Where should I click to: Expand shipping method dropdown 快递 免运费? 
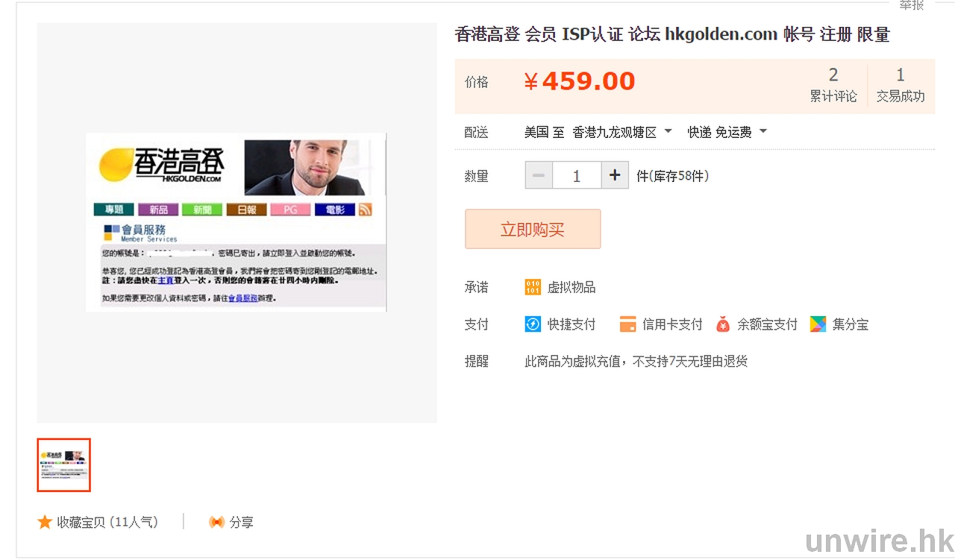coord(727,132)
